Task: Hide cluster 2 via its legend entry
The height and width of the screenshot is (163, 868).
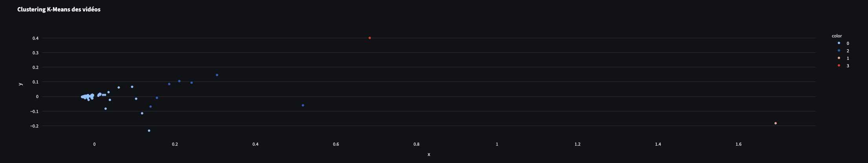Action: 843,51
